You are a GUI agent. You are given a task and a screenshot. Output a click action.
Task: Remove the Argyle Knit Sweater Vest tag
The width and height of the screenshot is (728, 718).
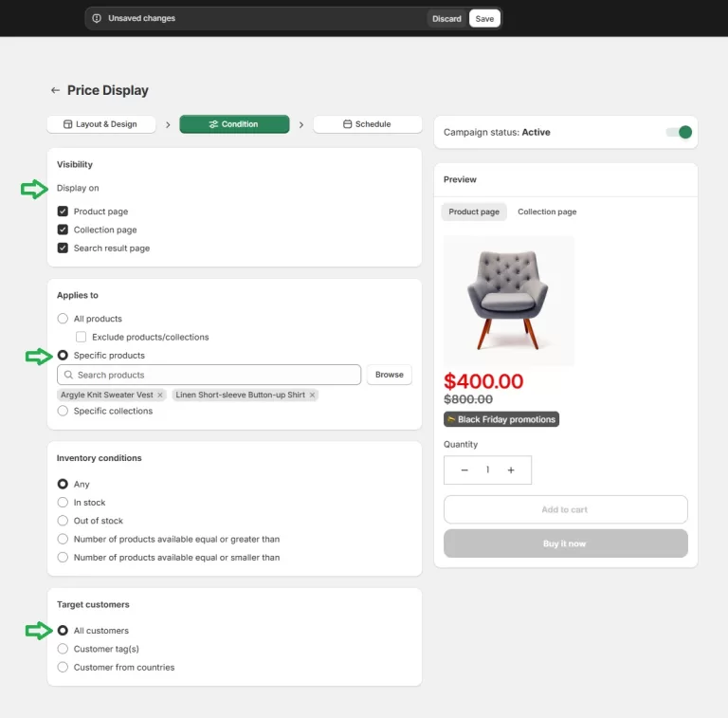point(160,395)
